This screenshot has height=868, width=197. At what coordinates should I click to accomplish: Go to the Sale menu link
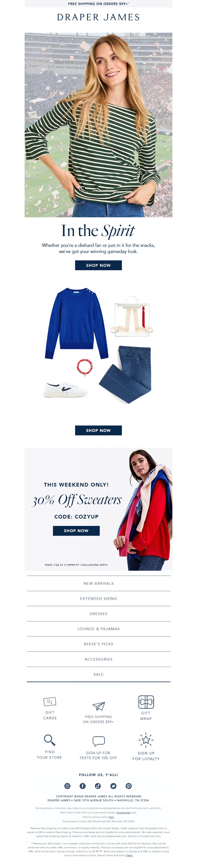click(98, 674)
